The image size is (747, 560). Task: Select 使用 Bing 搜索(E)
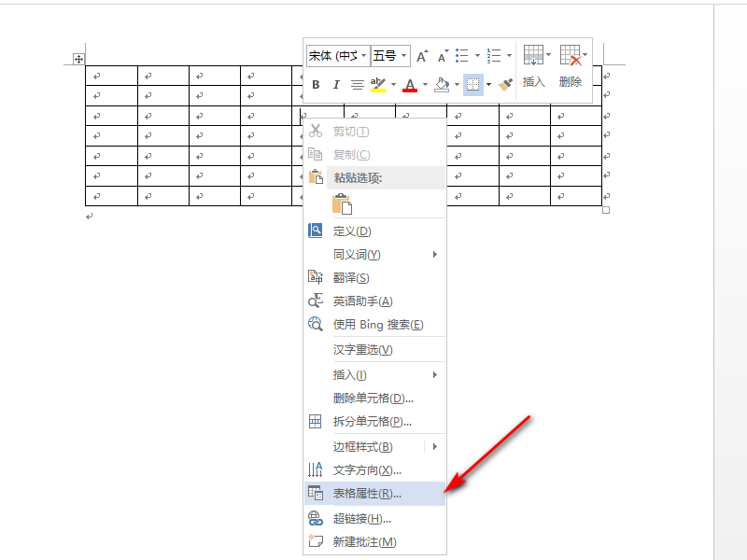pos(375,324)
